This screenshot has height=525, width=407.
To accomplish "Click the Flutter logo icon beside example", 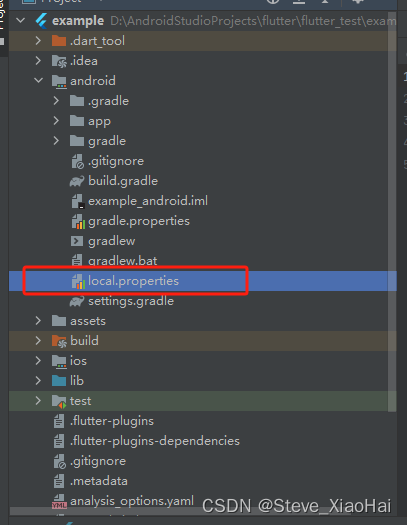I will pos(42,21).
